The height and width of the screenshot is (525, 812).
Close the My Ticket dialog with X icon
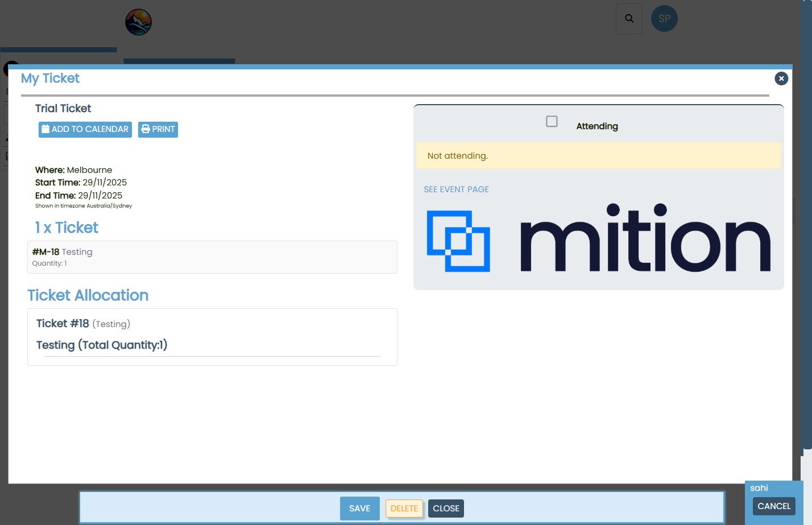click(x=781, y=78)
